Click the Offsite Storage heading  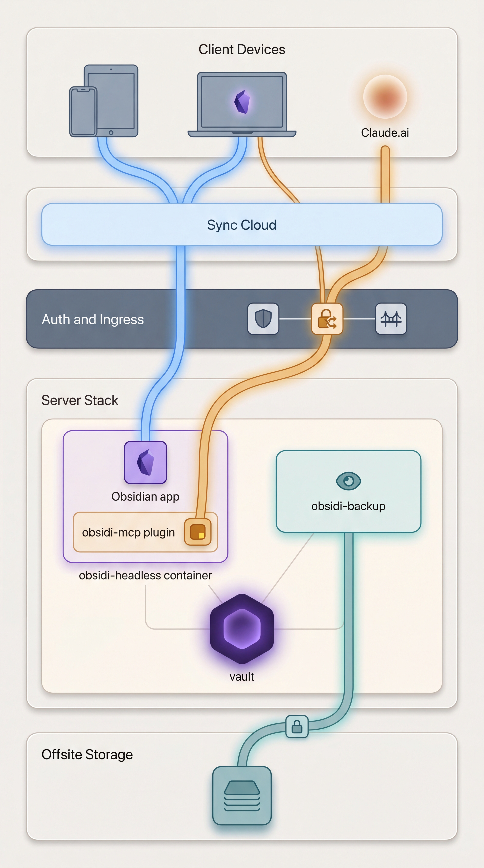[x=87, y=754]
